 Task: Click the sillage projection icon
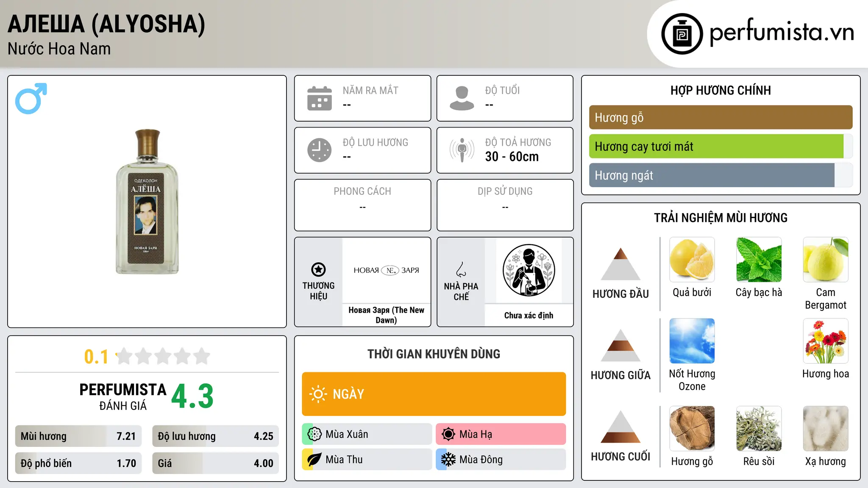462,150
